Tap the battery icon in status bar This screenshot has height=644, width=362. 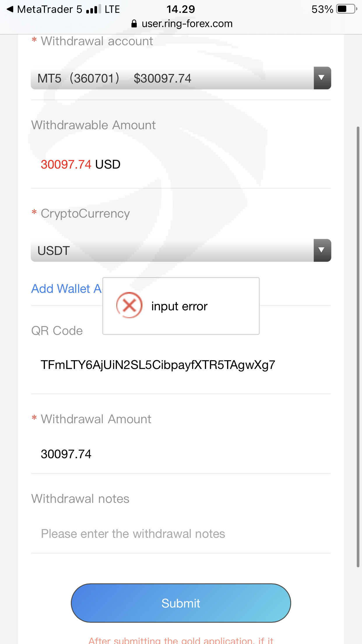tap(346, 9)
